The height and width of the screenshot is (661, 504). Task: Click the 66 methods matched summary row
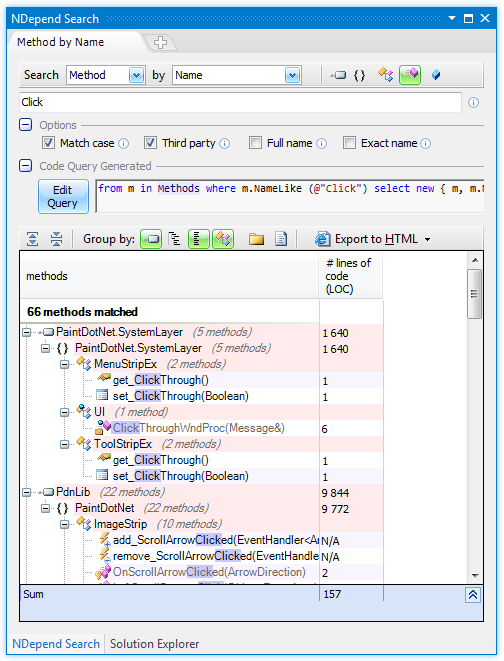[x=169, y=312]
